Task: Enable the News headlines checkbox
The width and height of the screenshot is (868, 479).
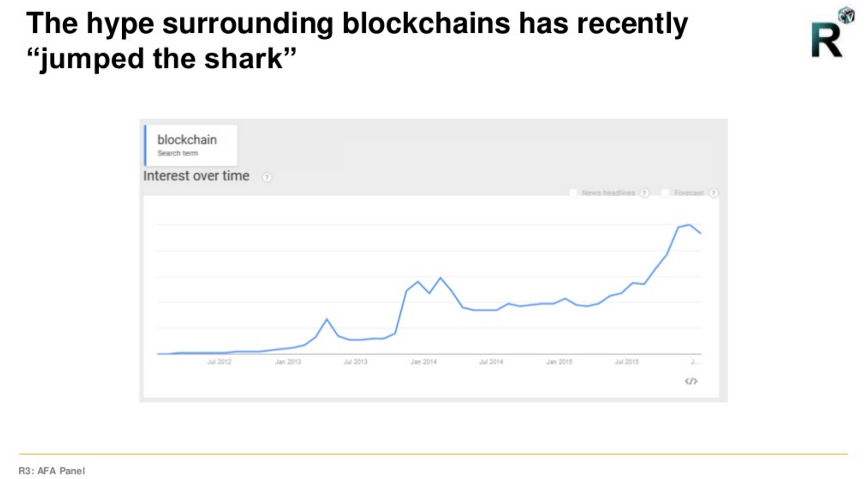Action: click(573, 193)
